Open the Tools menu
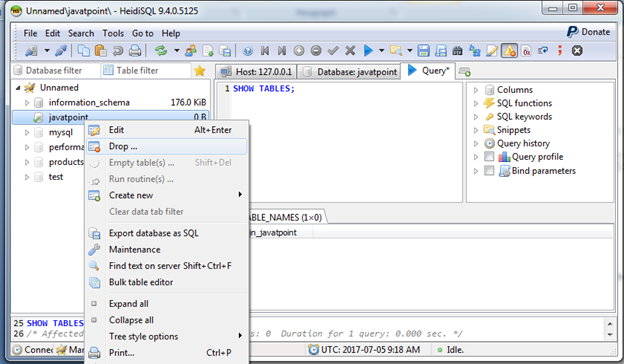Viewport: 624px width, 364px height. 113,33
